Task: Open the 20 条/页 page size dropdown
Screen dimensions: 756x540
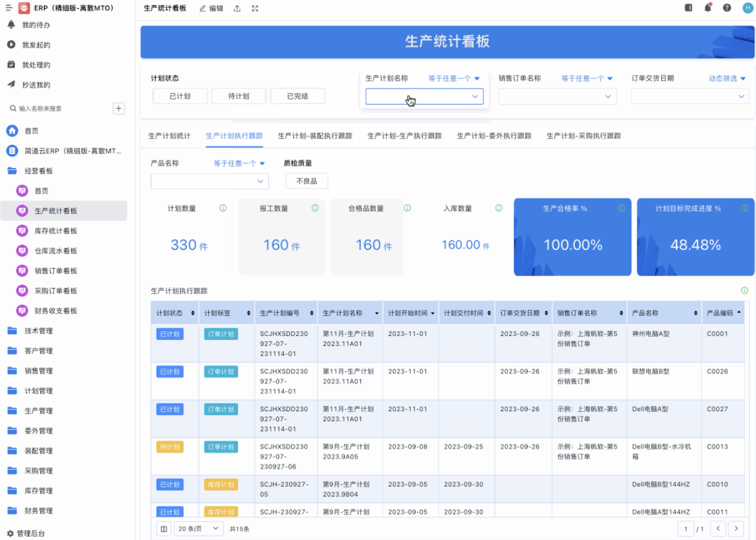Action: (200, 529)
